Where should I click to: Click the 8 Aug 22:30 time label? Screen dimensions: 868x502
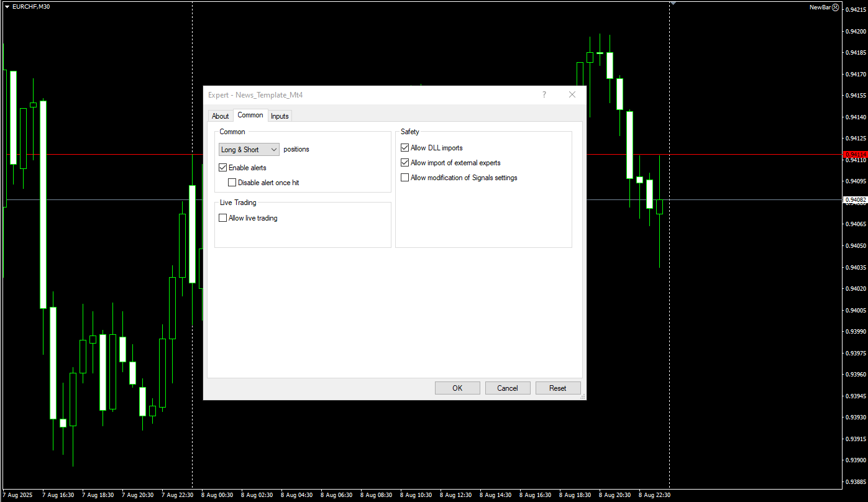point(654,495)
